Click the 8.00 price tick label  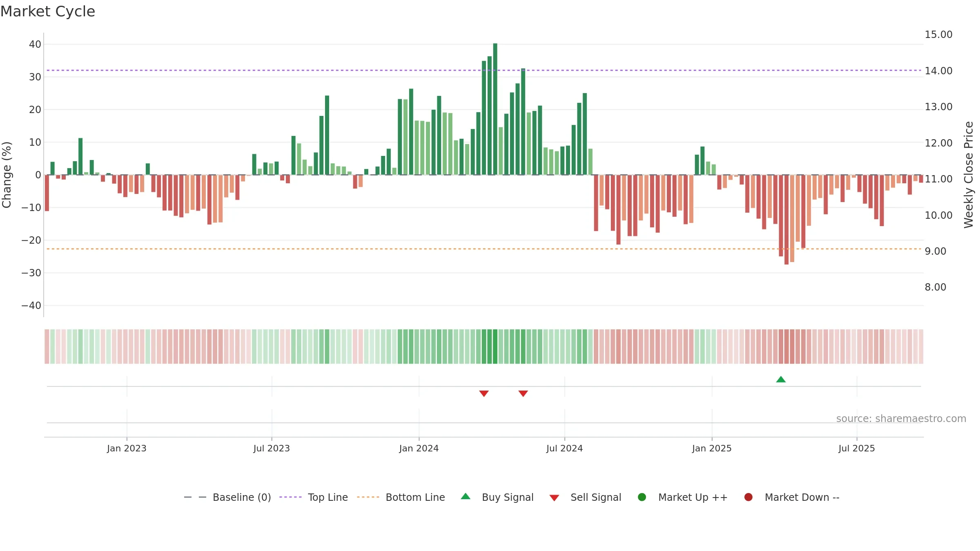pos(935,287)
